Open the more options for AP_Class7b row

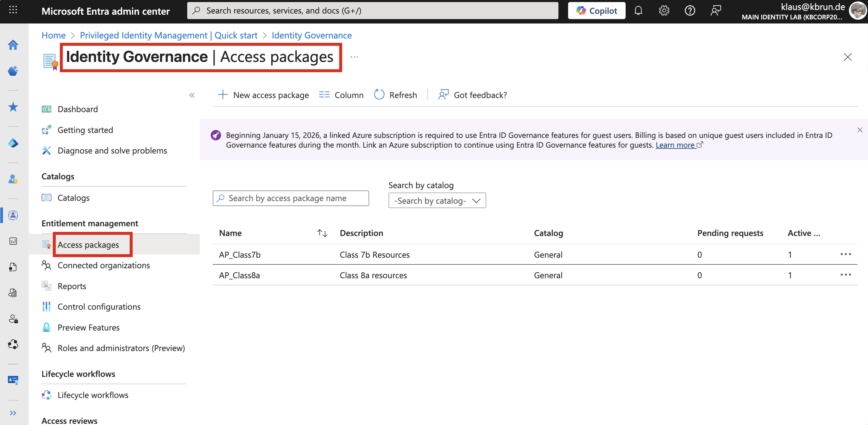(x=845, y=254)
